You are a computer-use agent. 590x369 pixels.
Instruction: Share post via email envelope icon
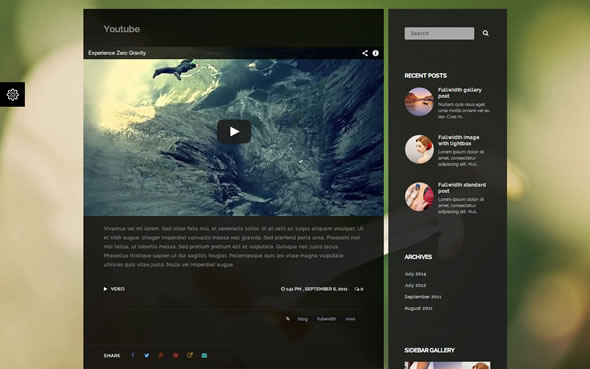(x=204, y=355)
